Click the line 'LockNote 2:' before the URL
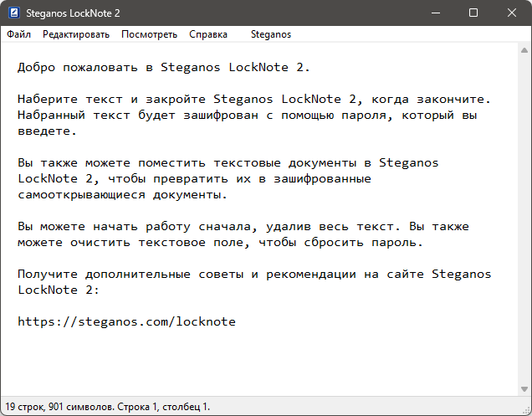532x416 pixels. pyautogui.click(x=59, y=290)
